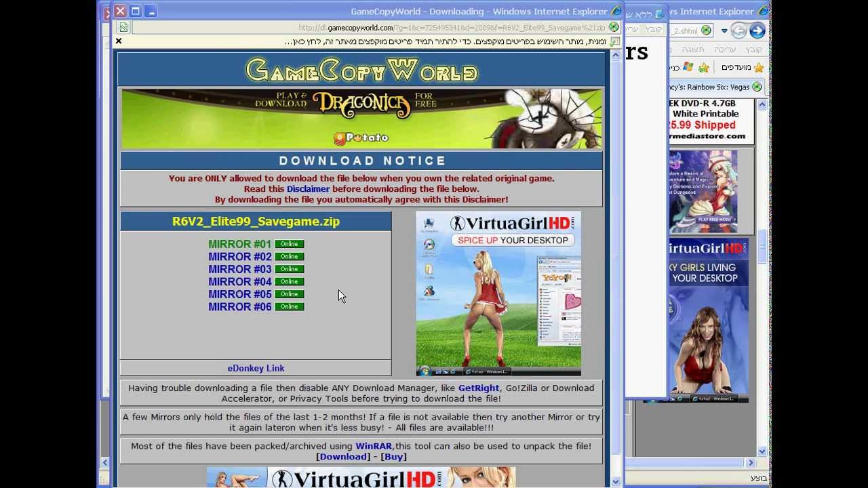Viewport: 868px width, 488px height.
Task: Open the WinRAR link
Action: tap(374, 446)
